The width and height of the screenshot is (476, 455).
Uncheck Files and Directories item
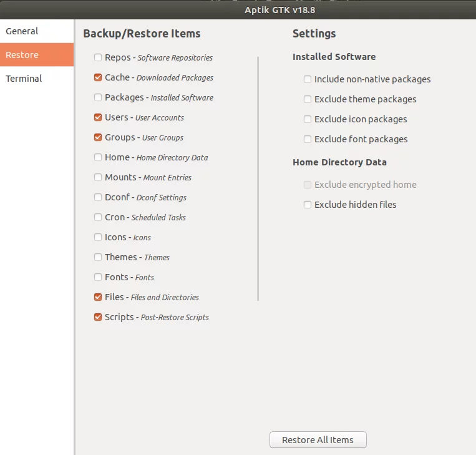(x=98, y=297)
